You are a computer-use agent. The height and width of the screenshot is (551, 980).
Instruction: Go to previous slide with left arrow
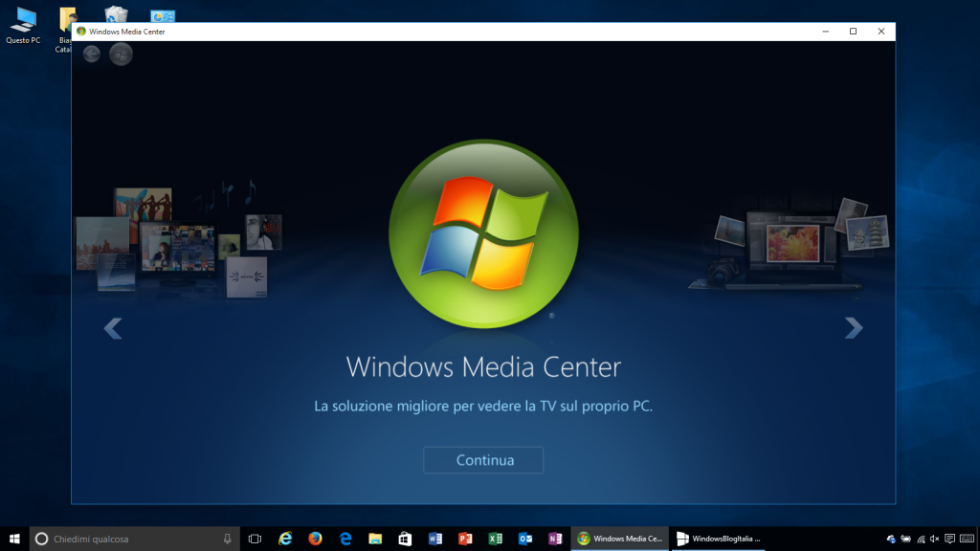pyautogui.click(x=113, y=328)
